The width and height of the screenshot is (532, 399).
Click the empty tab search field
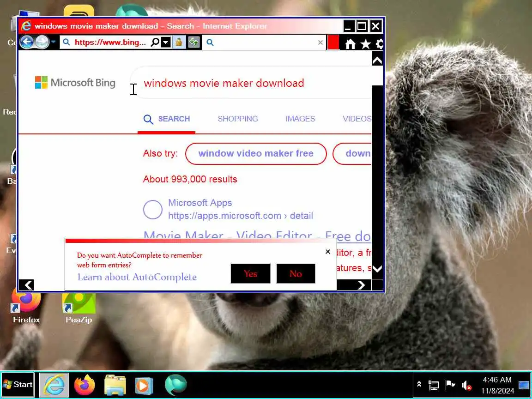265,42
